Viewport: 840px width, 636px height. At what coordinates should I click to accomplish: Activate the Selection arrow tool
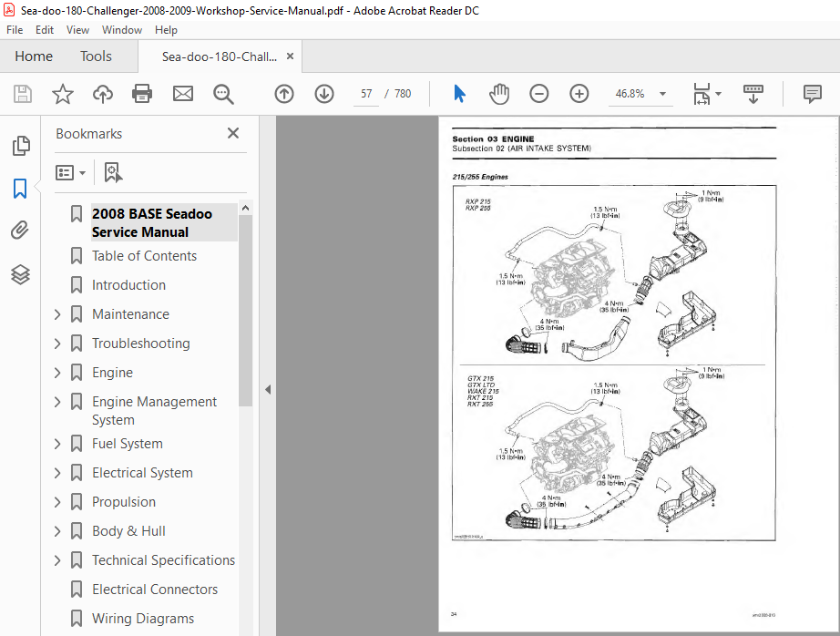(459, 94)
